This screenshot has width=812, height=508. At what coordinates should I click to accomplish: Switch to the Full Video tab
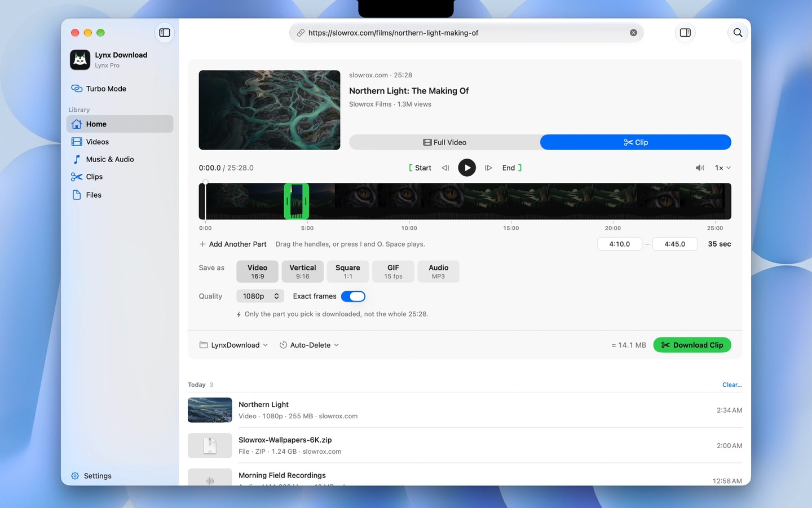click(x=444, y=142)
